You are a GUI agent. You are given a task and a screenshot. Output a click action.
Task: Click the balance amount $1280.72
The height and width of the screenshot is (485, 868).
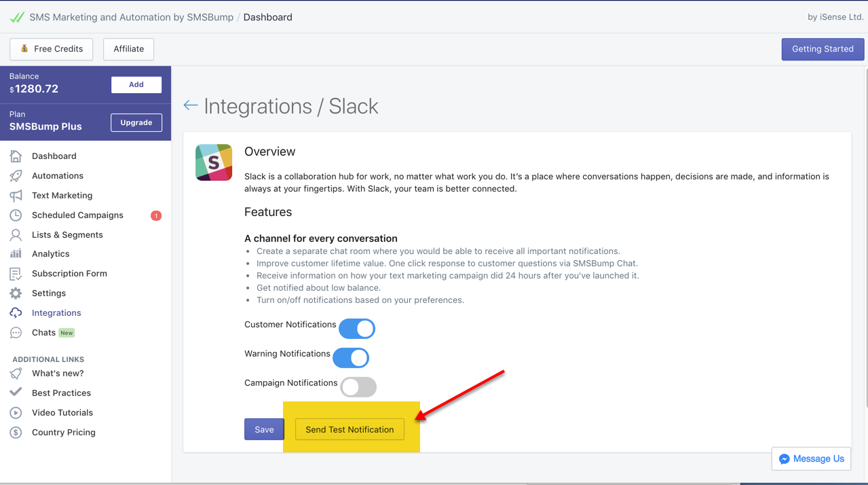(34, 89)
